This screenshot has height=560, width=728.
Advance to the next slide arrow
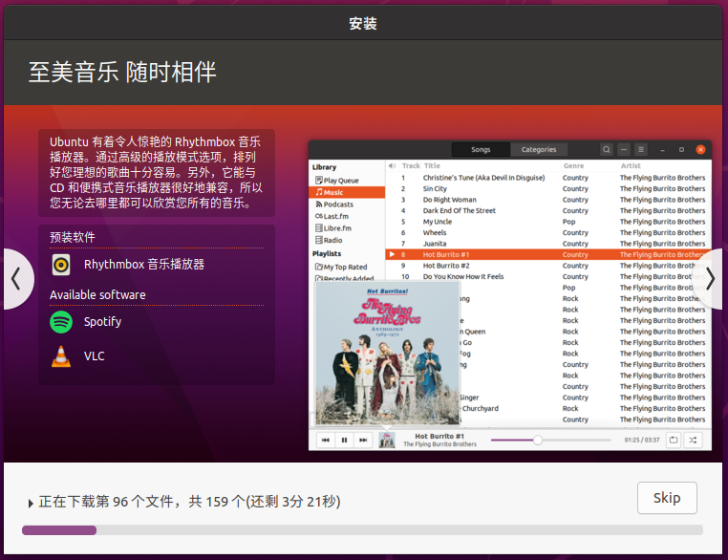point(710,279)
